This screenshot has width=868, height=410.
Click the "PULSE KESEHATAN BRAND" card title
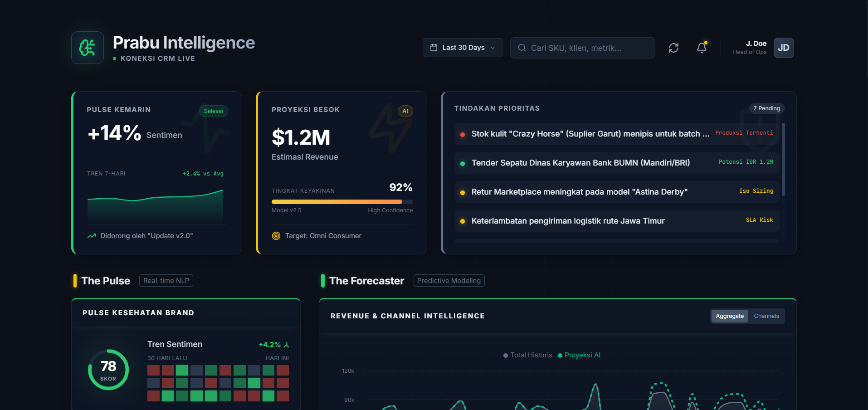138,313
